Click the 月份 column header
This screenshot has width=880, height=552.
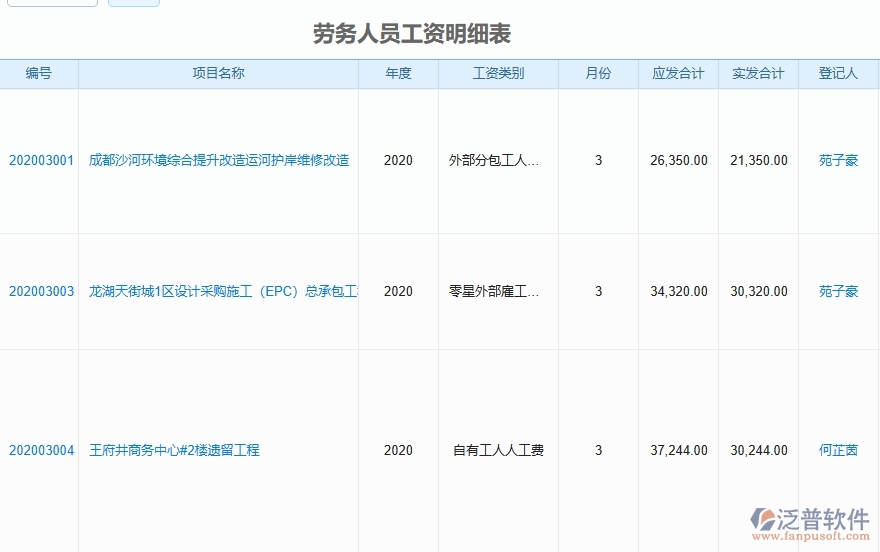(598, 73)
